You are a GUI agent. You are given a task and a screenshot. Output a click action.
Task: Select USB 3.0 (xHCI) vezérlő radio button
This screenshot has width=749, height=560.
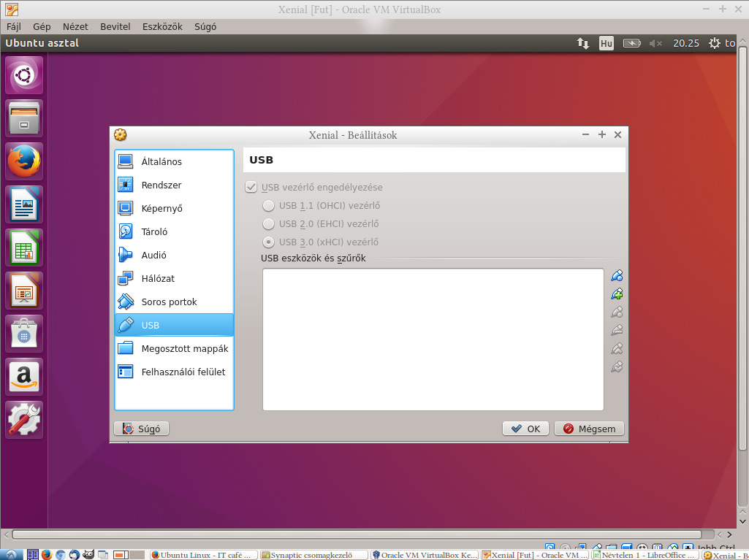click(x=268, y=242)
